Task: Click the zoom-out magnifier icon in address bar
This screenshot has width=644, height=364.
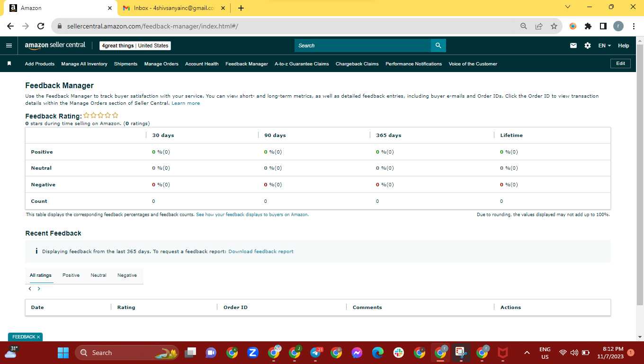Action: 524,27
